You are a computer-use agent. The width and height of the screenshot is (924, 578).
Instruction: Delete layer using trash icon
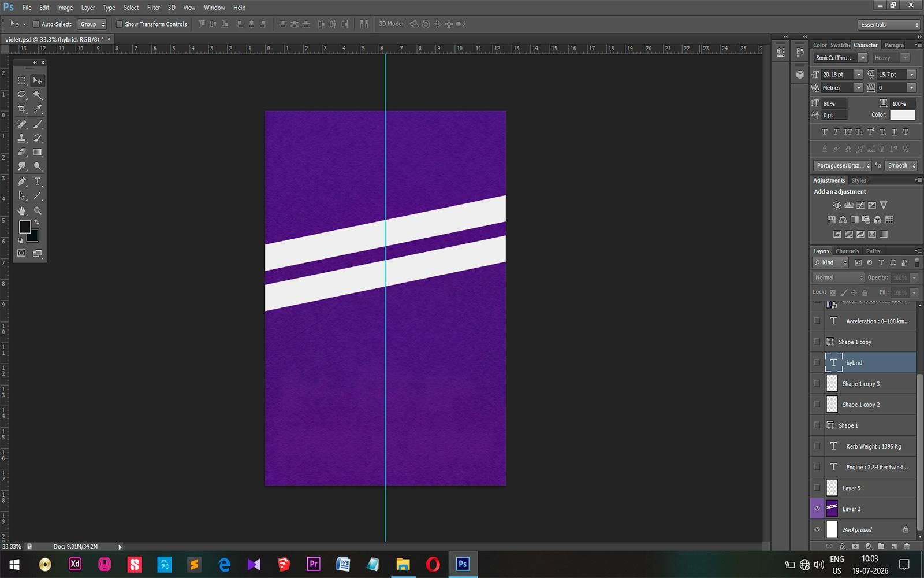coord(907,546)
